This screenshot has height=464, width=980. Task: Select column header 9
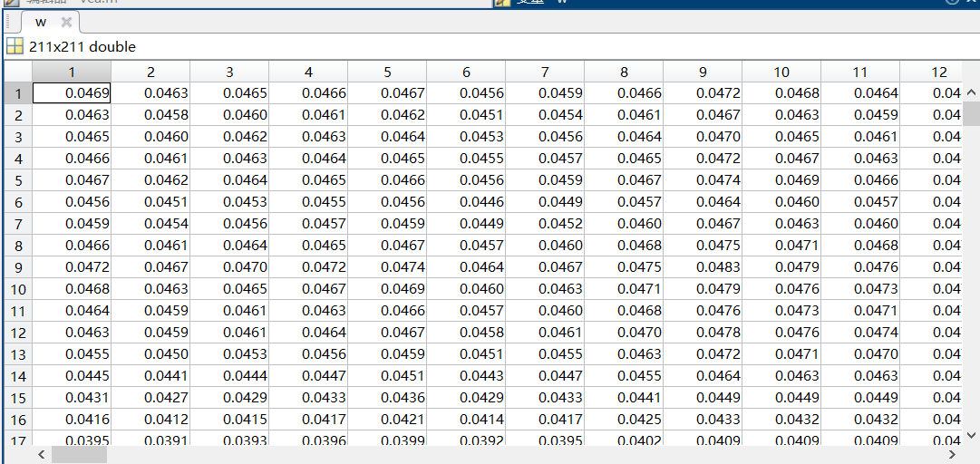tap(703, 72)
